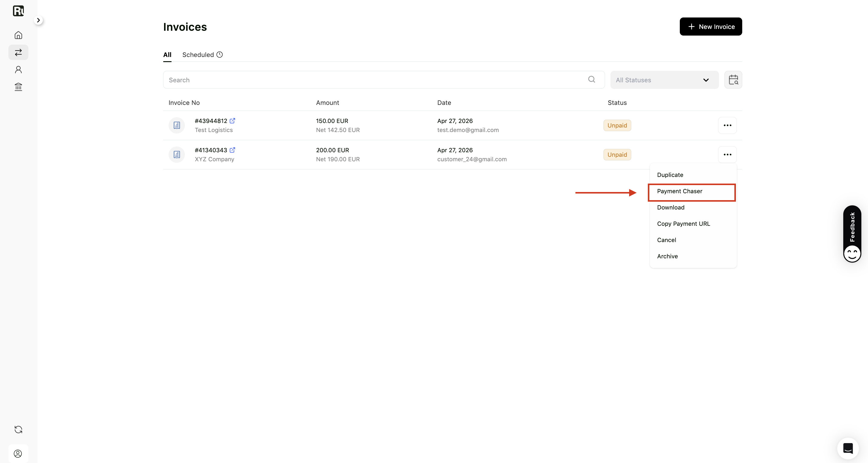
Task: Open the chat support bubble icon
Action: pyautogui.click(x=848, y=448)
